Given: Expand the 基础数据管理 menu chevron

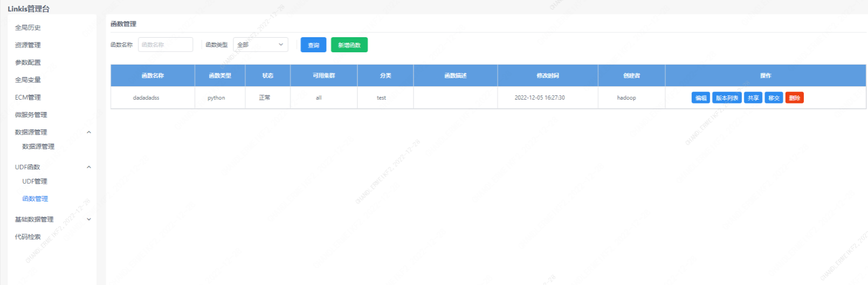Looking at the screenshot, I should click(x=89, y=219).
